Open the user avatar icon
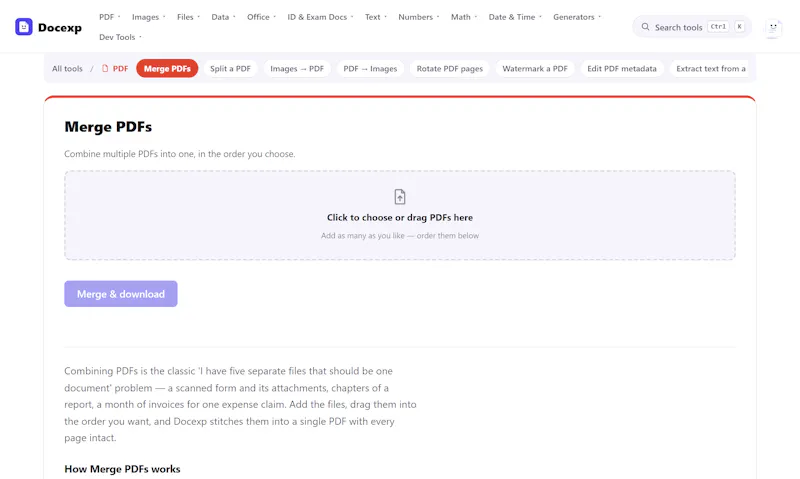 773,27
